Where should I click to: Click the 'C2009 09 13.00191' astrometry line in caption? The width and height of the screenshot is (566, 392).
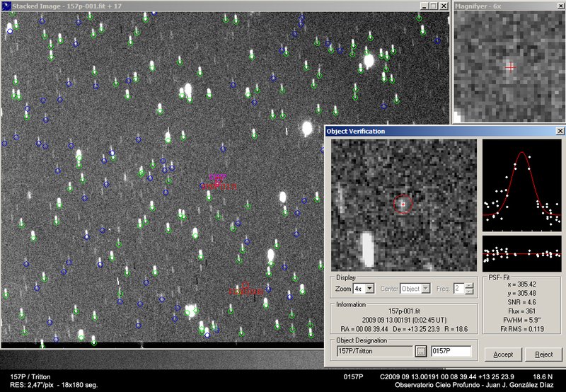[x=447, y=377]
